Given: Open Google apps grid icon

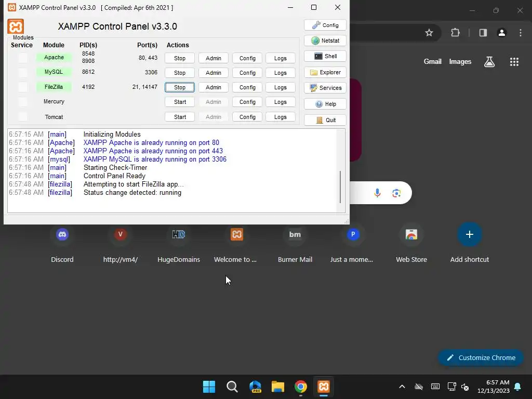Looking at the screenshot, I should tap(514, 62).
